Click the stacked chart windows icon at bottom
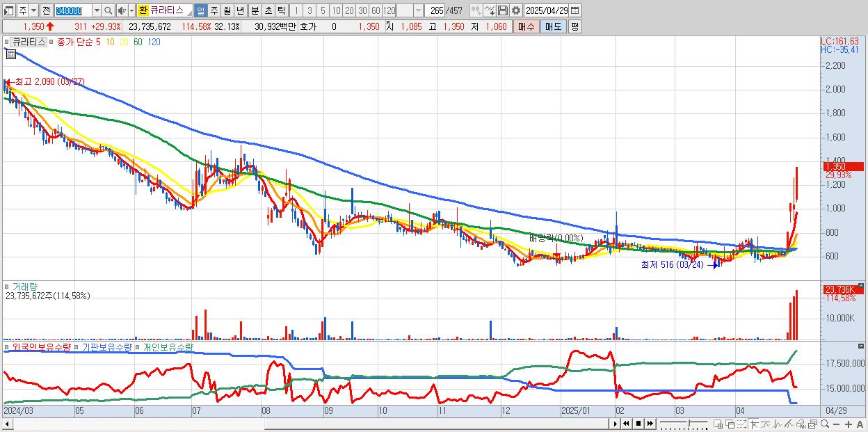868x432 pixels. (x=812, y=424)
